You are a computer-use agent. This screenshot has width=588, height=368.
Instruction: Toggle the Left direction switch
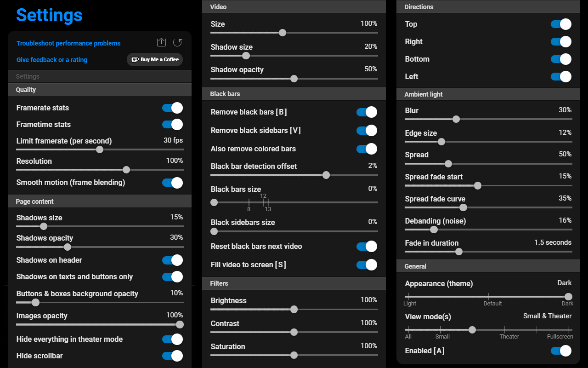tap(560, 76)
